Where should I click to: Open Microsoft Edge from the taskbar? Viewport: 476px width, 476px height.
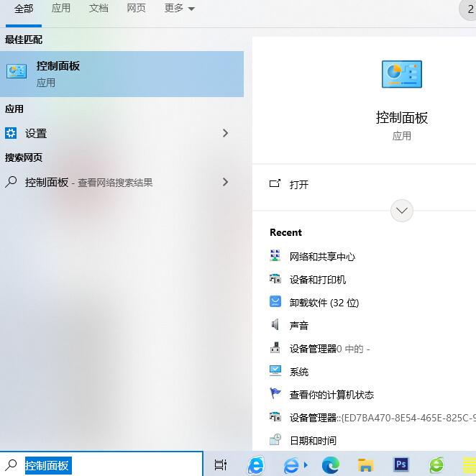pyautogui.click(x=331, y=464)
